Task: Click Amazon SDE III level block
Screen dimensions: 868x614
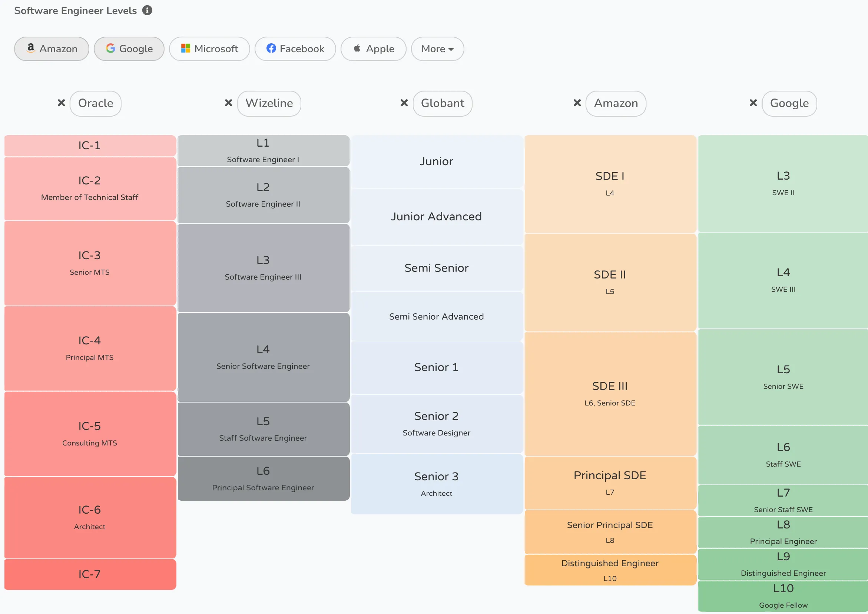Action: point(610,394)
